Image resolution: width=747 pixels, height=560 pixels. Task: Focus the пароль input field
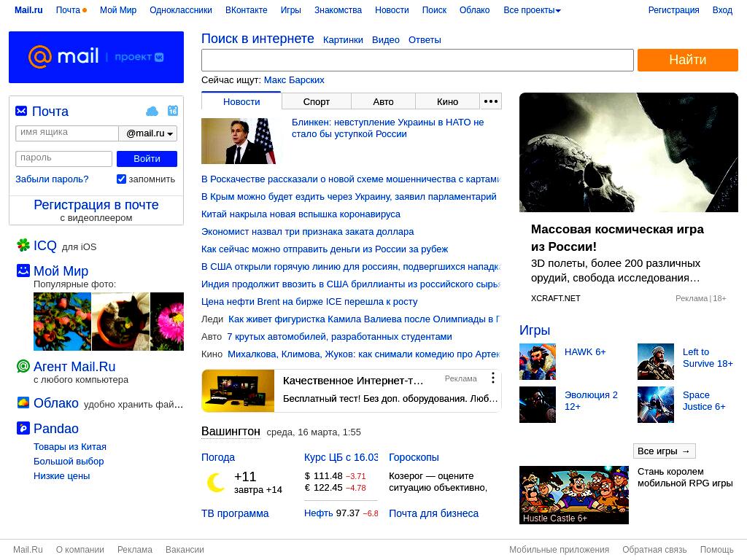[x=64, y=158]
